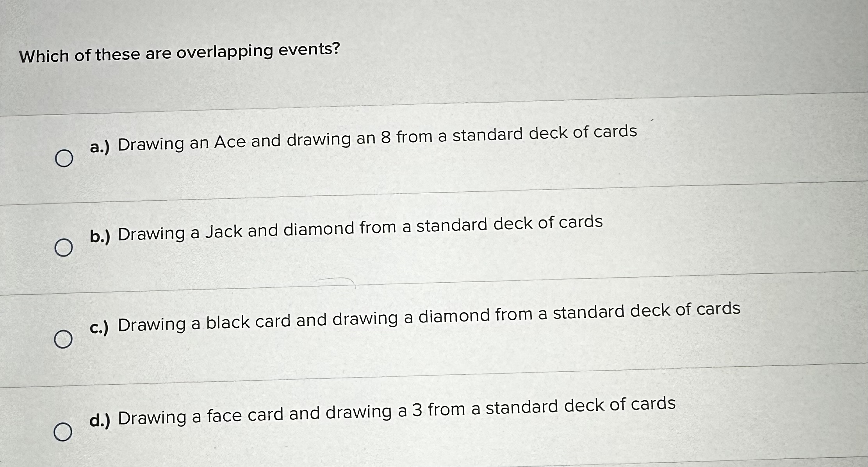This screenshot has height=467, width=868.
Task: Select radio button for option c
Action: [64, 340]
